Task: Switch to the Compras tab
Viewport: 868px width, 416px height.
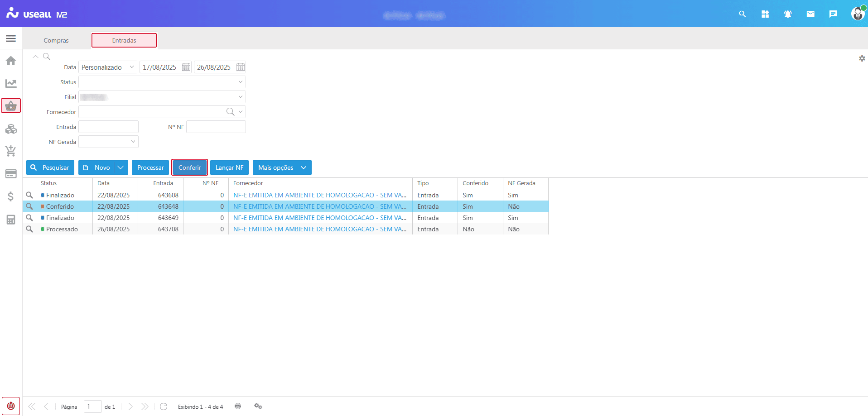Action: (x=56, y=40)
